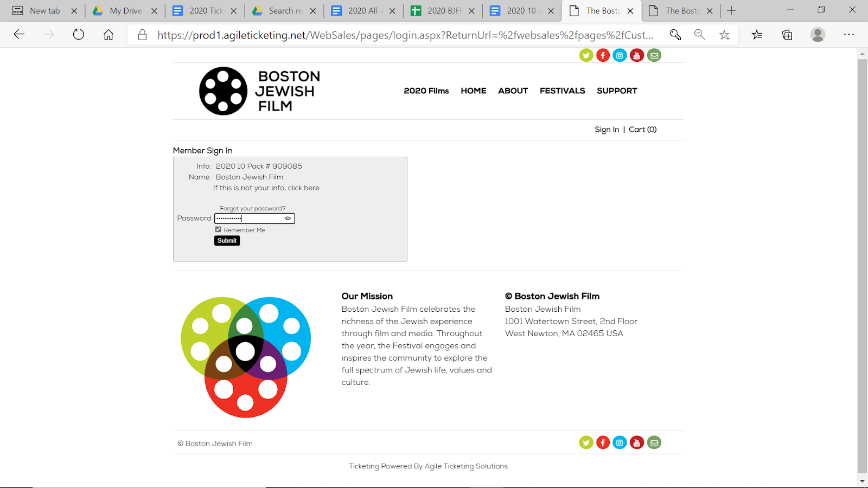Click the Submit button
Viewport: 868px width, 488px height.
click(x=227, y=241)
